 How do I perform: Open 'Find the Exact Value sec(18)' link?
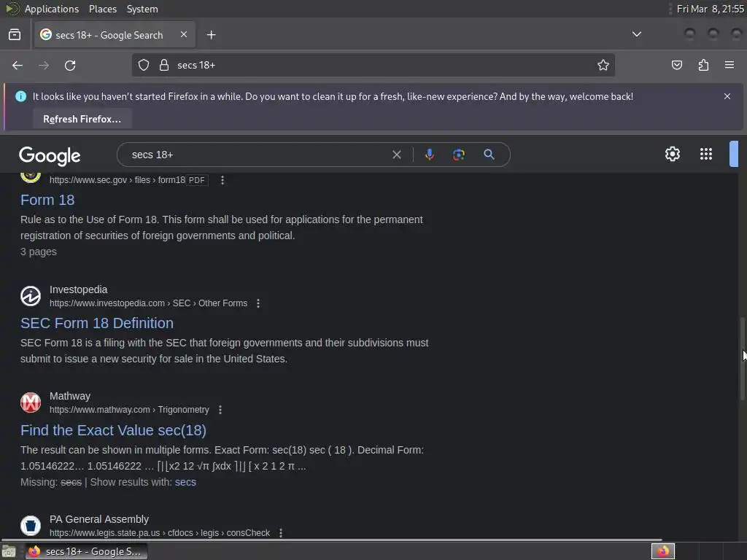pyautogui.click(x=113, y=430)
